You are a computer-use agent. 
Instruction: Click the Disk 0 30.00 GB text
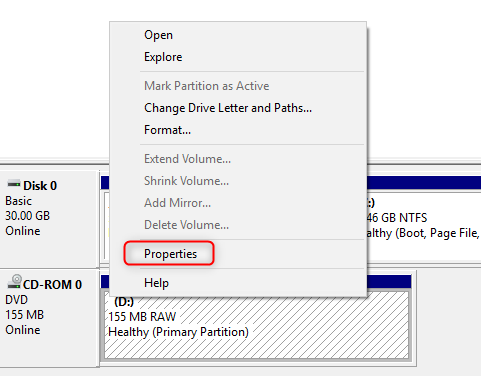(x=27, y=216)
